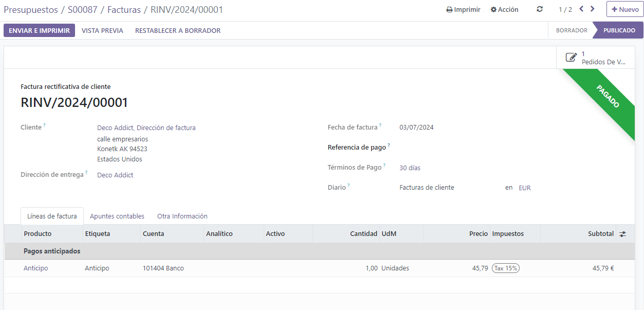The width and height of the screenshot is (644, 310).
Task: Go to previous record arrow
Action: 581,9
